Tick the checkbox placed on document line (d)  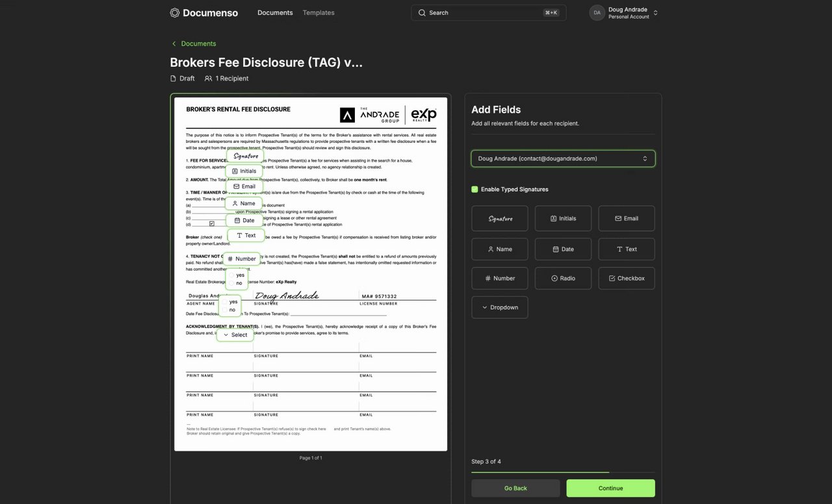tap(212, 224)
